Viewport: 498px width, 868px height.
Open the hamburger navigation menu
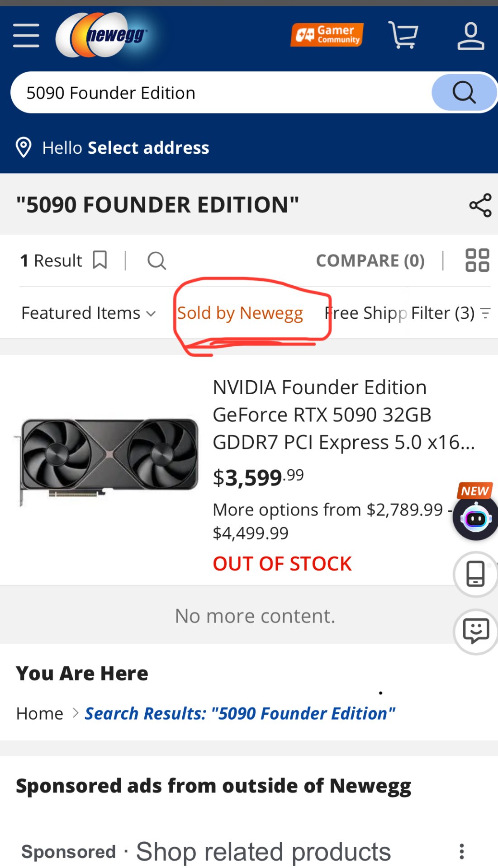coord(26,36)
